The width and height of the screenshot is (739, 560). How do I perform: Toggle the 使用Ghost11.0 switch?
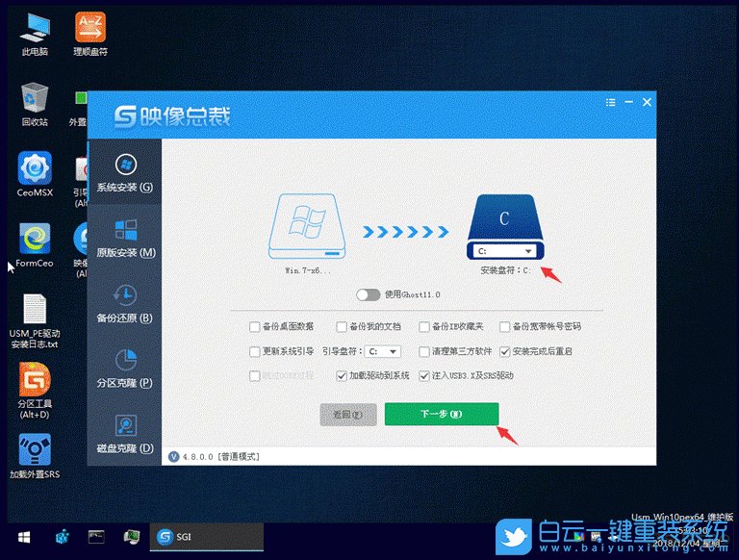point(369,295)
